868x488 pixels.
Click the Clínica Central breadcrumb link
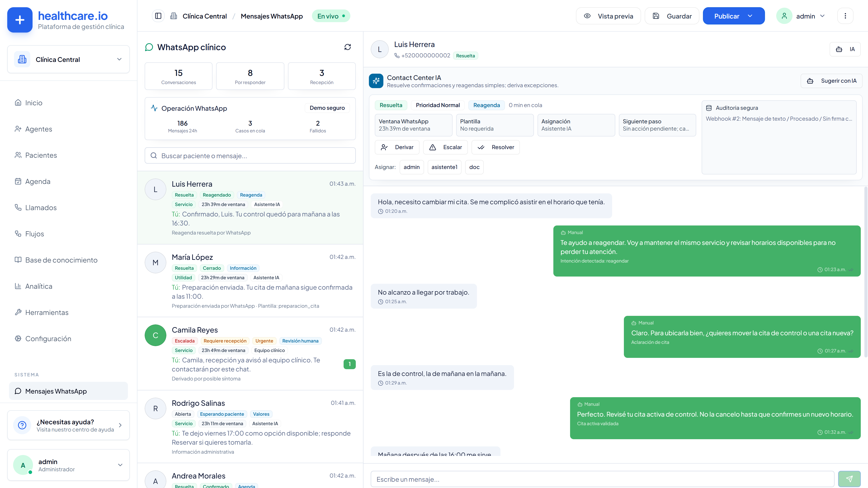[x=205, y=16]
